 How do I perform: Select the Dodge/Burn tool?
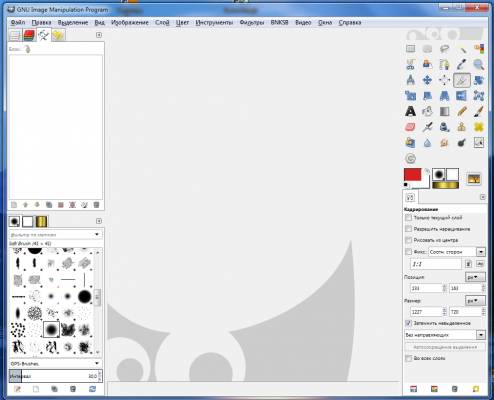[x=462, y=143]
